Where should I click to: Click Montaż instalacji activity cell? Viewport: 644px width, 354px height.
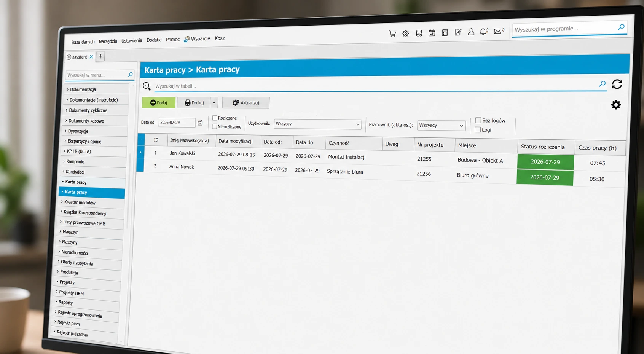[x=347, y=157]
